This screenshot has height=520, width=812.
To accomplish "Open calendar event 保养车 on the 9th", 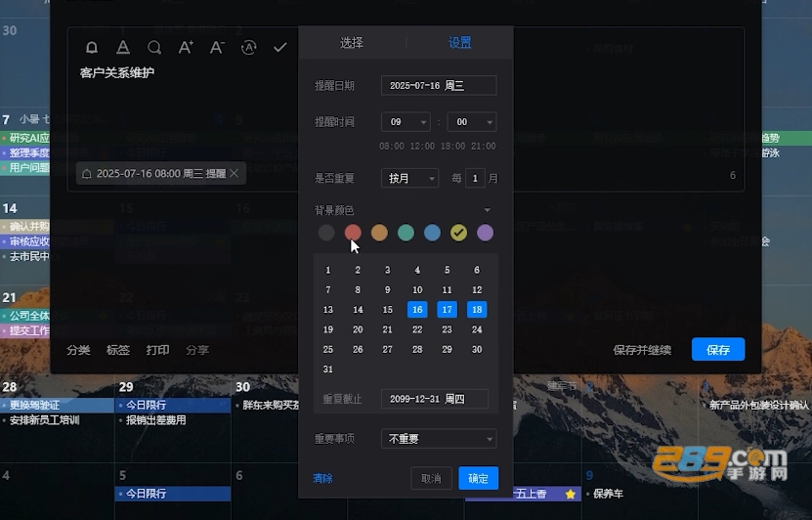I will click(x=608, y=494).
